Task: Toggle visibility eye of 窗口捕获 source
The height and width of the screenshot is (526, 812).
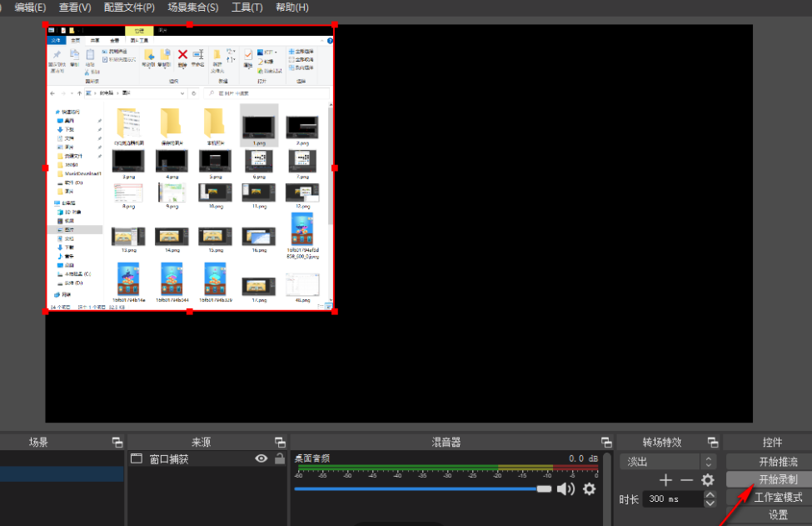Action: click(262, 458)
